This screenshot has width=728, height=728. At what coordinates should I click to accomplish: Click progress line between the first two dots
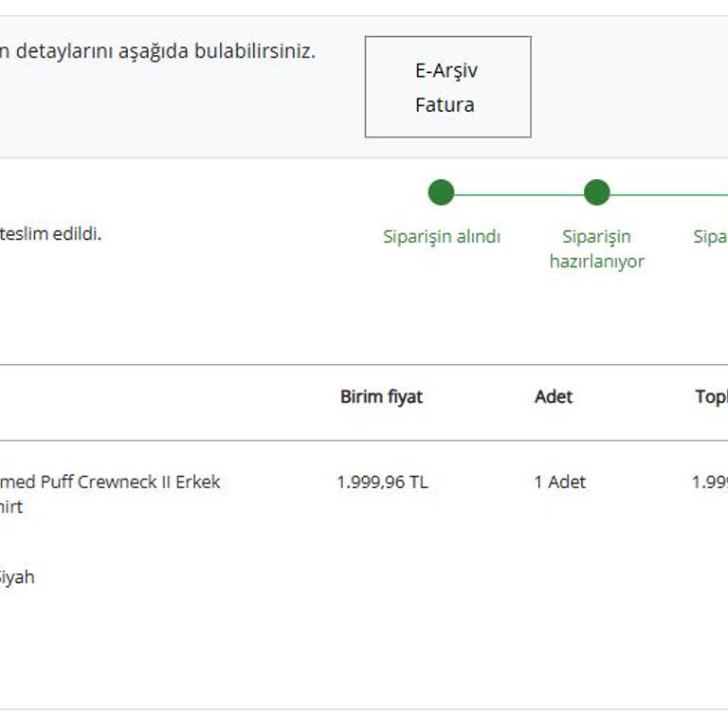(x=519, y=193)
